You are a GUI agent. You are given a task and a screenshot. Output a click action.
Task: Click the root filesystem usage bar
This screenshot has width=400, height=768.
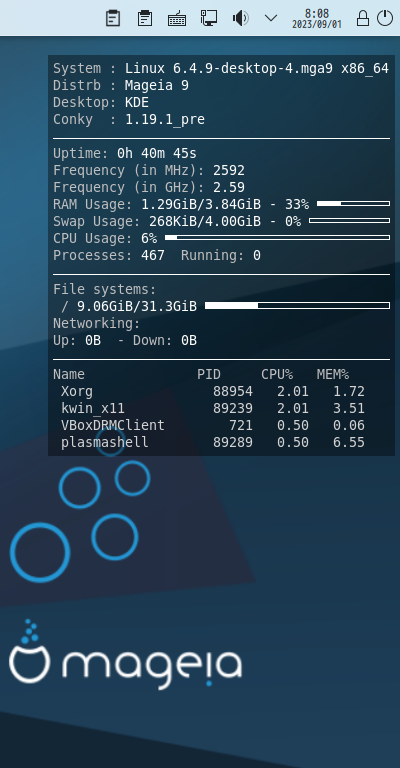[x=297, y=306]
